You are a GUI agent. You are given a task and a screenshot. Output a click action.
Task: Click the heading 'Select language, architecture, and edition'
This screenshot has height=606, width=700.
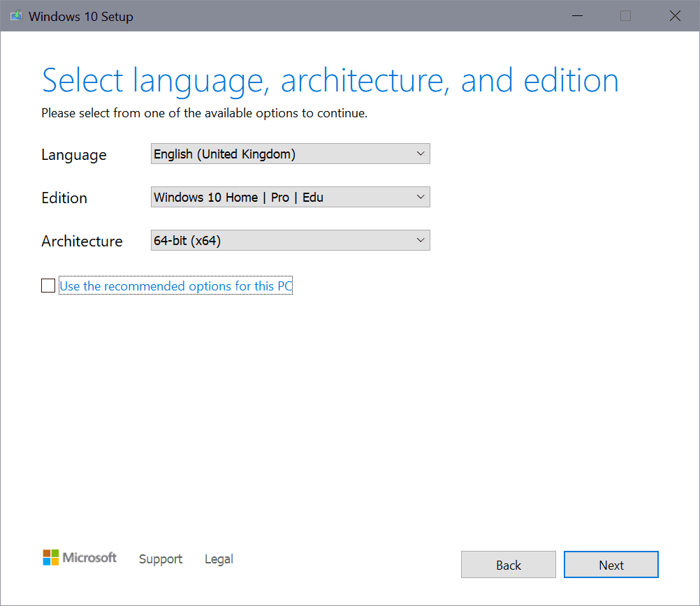[330, 81]
